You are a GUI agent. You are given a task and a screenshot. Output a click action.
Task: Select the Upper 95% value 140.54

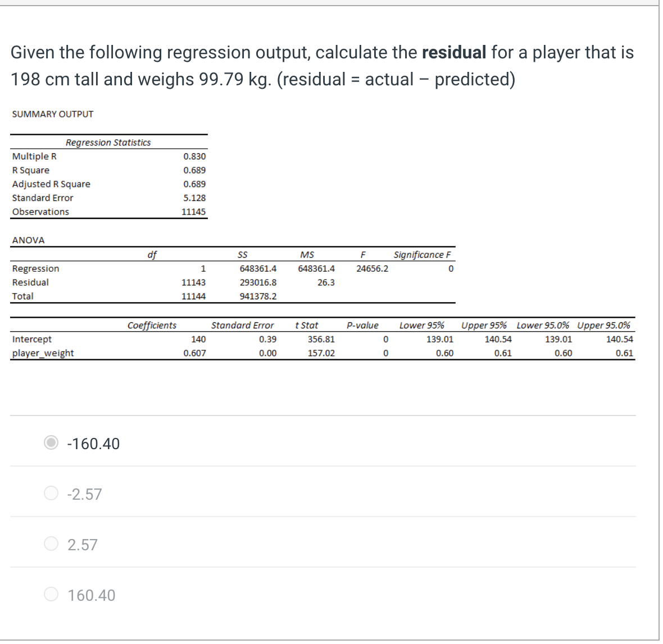pos(498,339)
